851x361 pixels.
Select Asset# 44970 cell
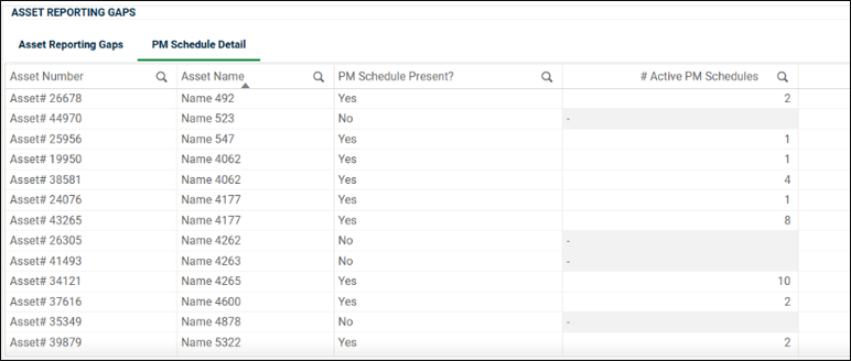46,118
